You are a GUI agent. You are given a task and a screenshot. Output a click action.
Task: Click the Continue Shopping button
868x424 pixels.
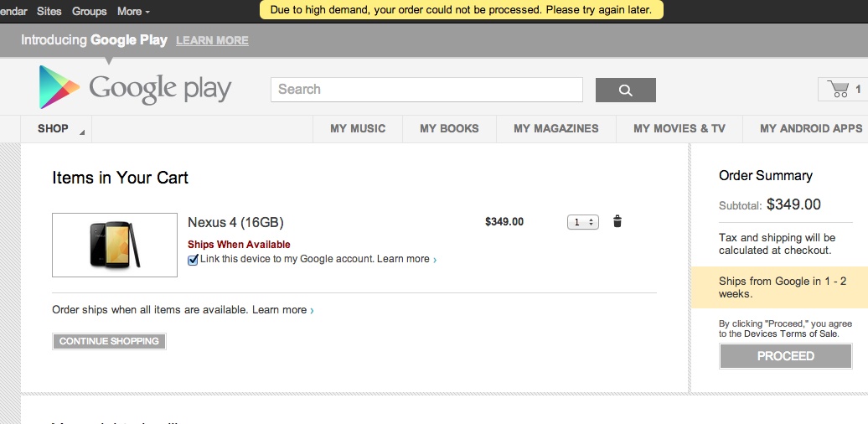coord(109,341)
